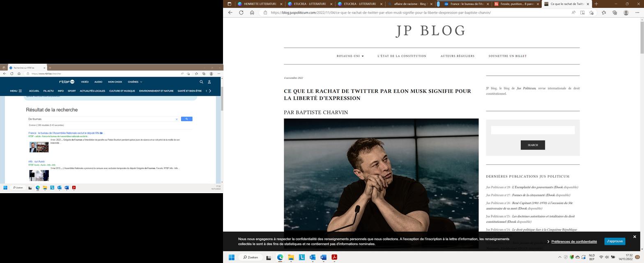The width and height of the screenshot is (644, 263).
Task: Dismiss the cookie banner with X
Action: [635, 237]
